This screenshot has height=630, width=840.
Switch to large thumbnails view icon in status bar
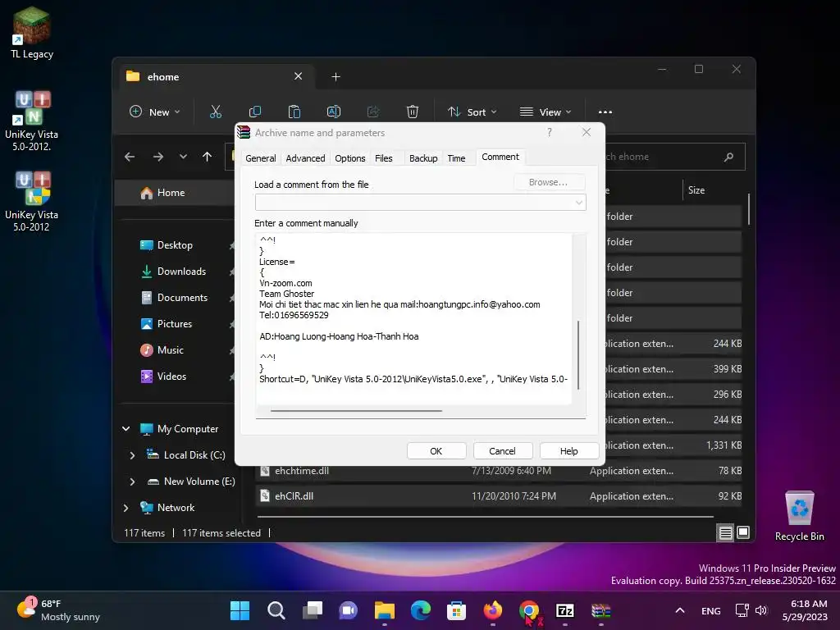(743, 532)
